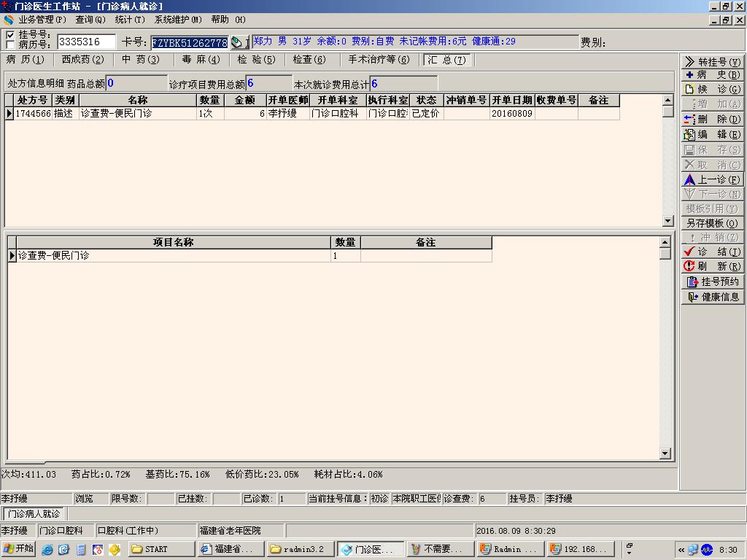Switch to the Radmin taskbar window
Viewport: 747px width, 560px height.
pyautogui.click(x=511, y=549)
